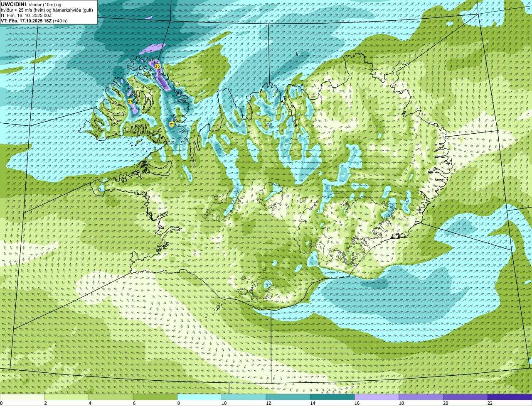Click the scale number 6

[134, 403]
